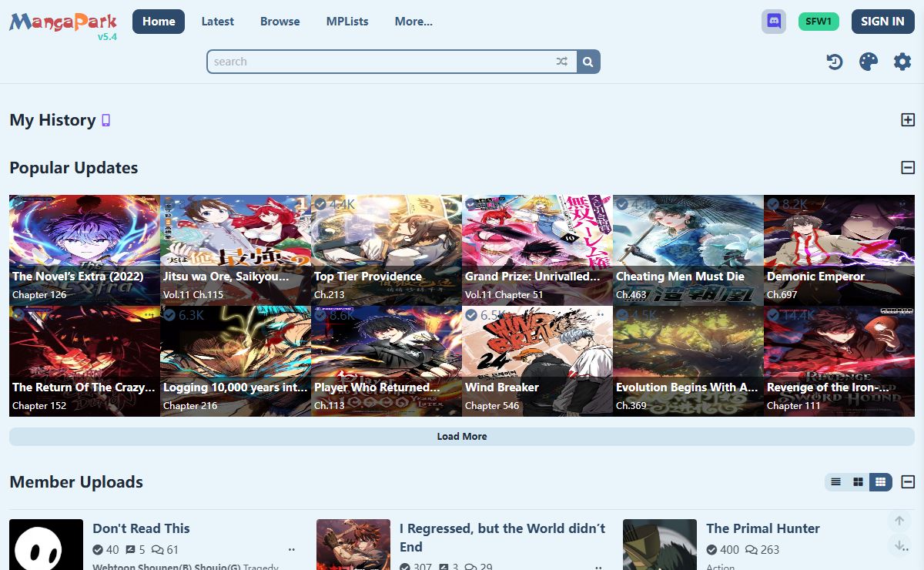924x570 pixels.
Task: Click the scroll-down arrow floating button
Action: click(x=899, y=546)
